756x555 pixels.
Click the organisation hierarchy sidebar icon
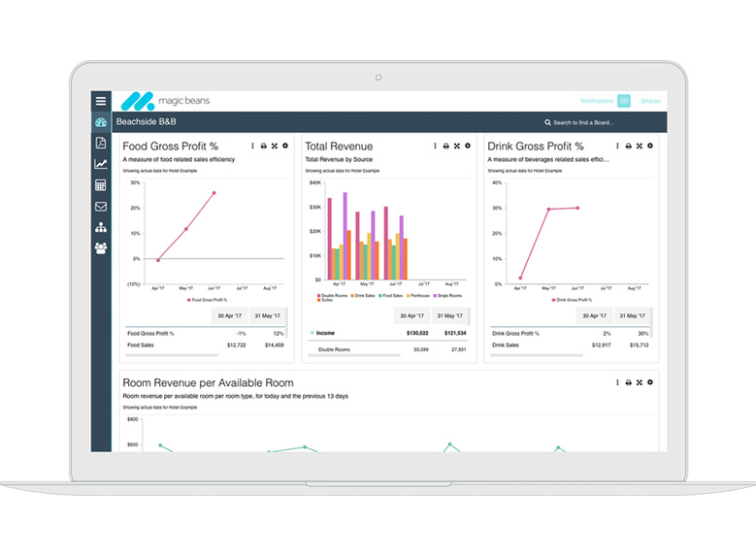coord(101,227)
